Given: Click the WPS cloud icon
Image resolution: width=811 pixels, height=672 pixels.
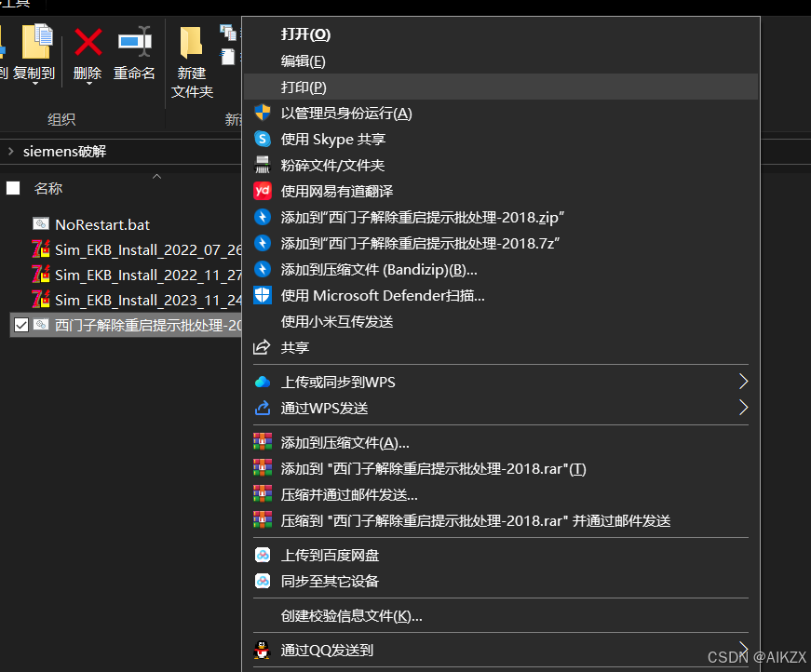Looking at the screenshot, I should [263, 382].
